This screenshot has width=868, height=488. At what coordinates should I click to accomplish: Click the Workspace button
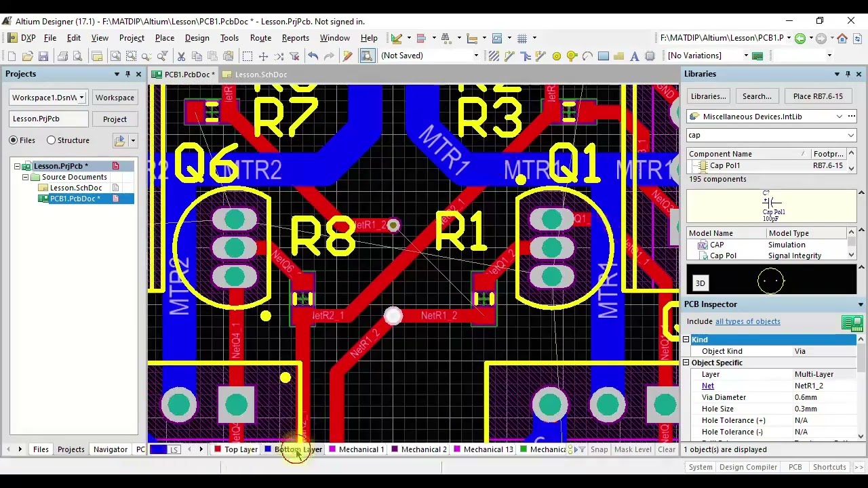point(115,98)
